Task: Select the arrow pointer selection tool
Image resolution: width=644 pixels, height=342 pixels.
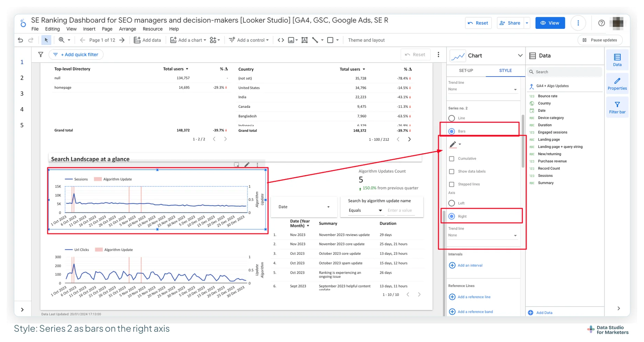Action: (x=46, y=40)
